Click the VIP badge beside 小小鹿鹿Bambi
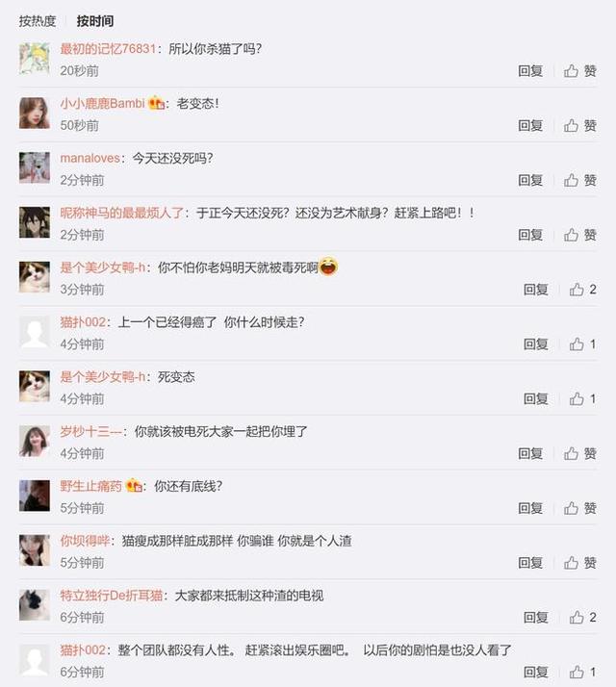Viewport: 616px width, 687px height. [157, 103]
